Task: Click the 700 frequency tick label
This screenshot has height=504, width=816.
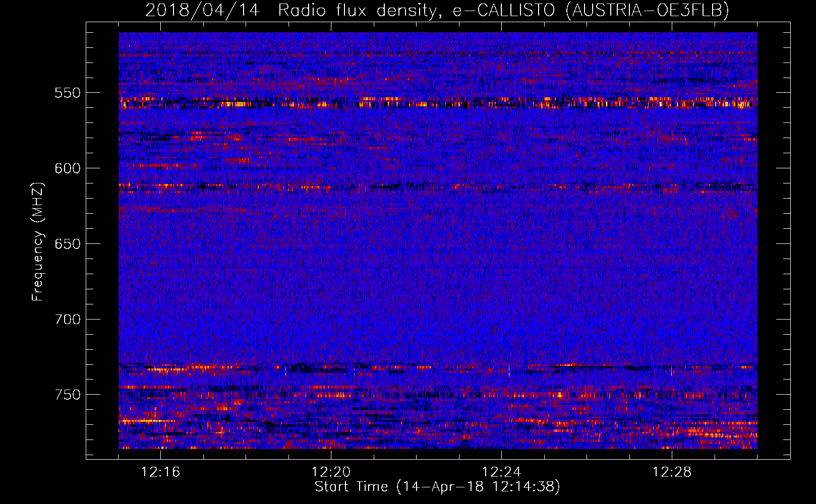Action: tap(68, 320)
